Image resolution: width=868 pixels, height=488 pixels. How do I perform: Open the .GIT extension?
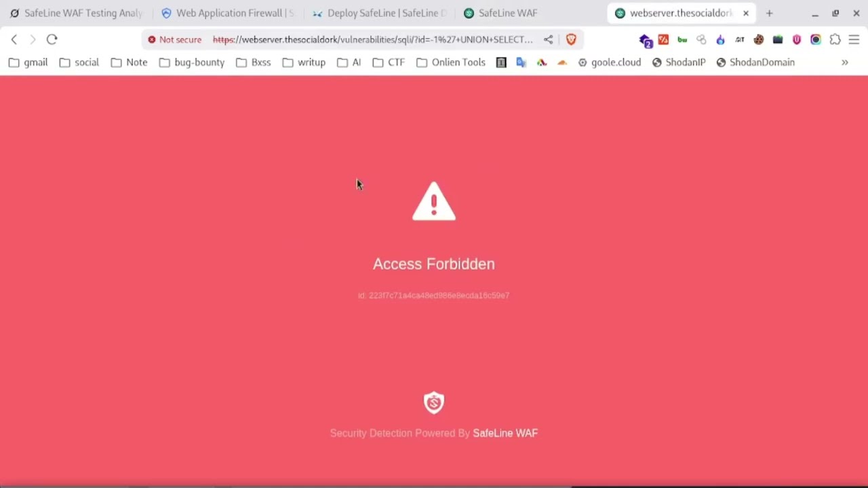[740, 39]
